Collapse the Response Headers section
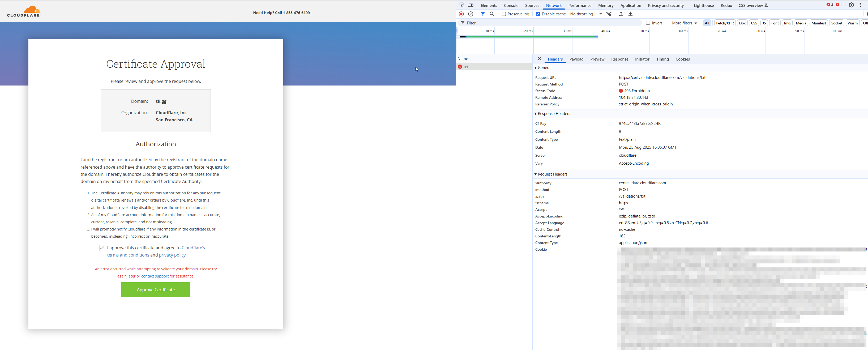Screen dimensions: 868x350 553,113
